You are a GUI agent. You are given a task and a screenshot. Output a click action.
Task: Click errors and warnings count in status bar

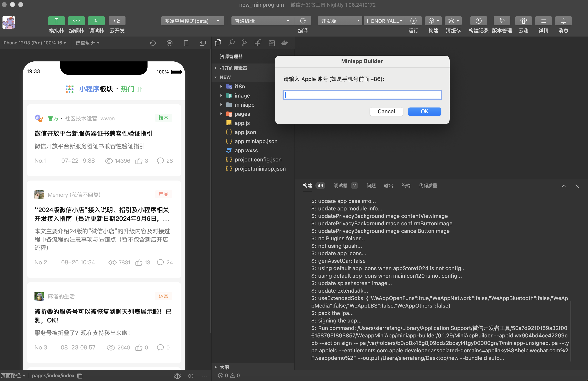click(229, 376)
